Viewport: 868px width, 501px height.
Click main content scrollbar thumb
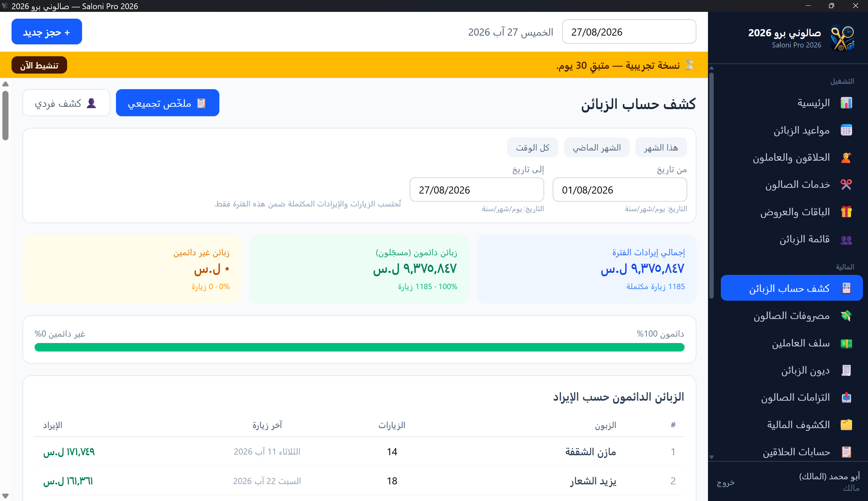5,116
